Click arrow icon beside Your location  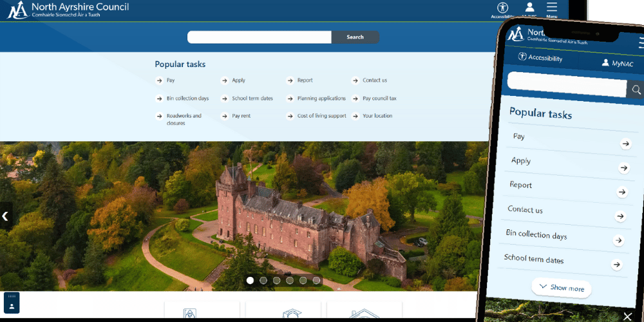tap(355, 116)
